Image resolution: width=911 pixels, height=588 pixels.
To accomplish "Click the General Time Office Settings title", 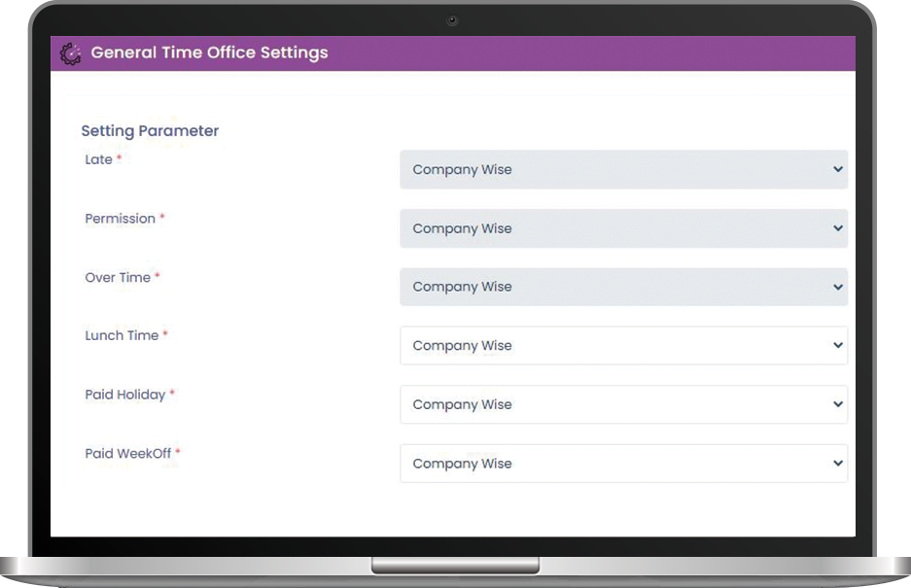I will point(209,52).
